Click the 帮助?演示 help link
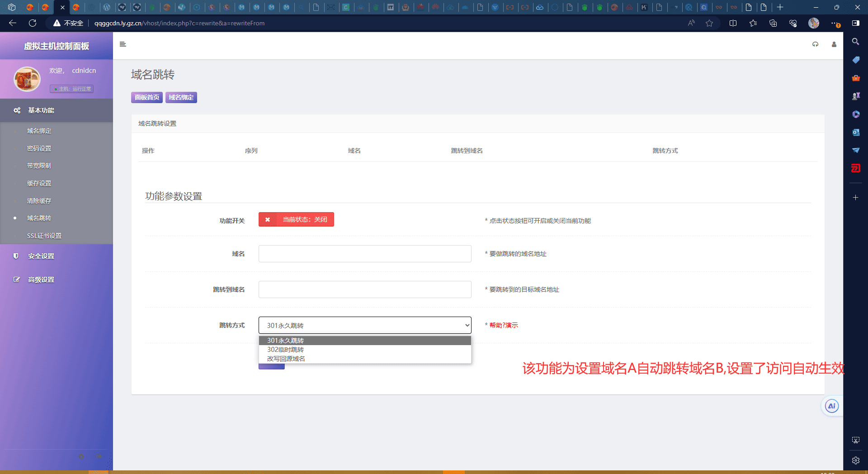This screenshot has width=868, height=474. pyautogui.click(x=504, y=325)
